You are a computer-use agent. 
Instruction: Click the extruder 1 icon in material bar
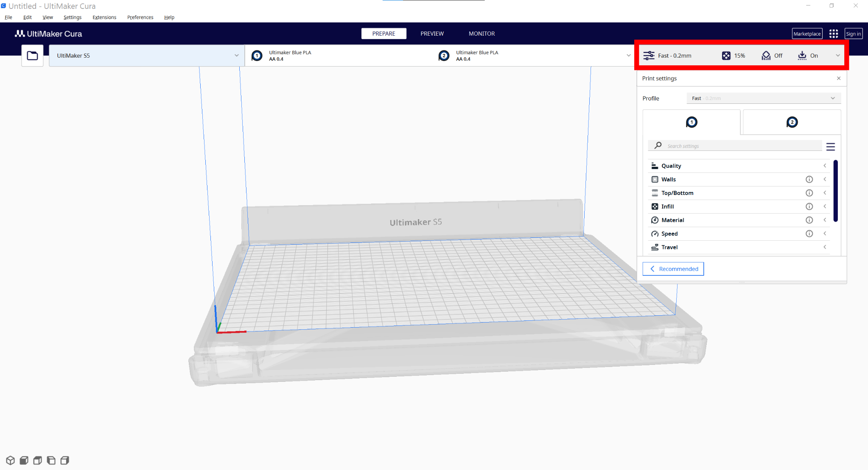pos(257,56)
